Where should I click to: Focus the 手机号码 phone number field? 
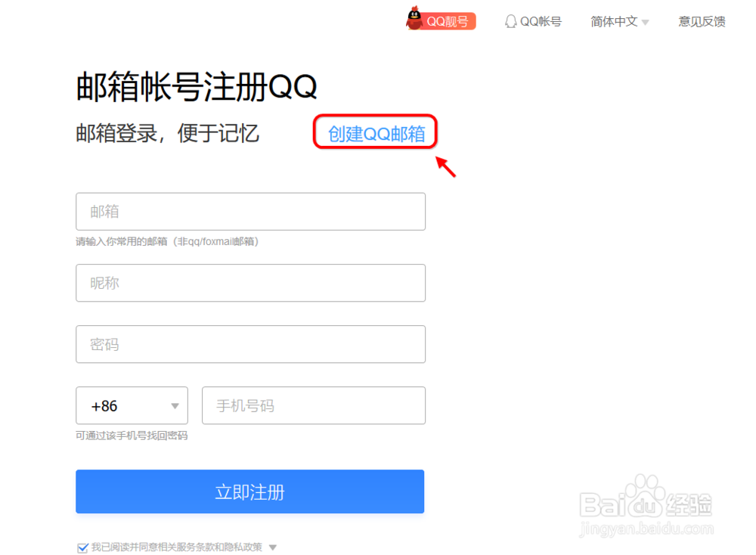click(x=314, y=405)
